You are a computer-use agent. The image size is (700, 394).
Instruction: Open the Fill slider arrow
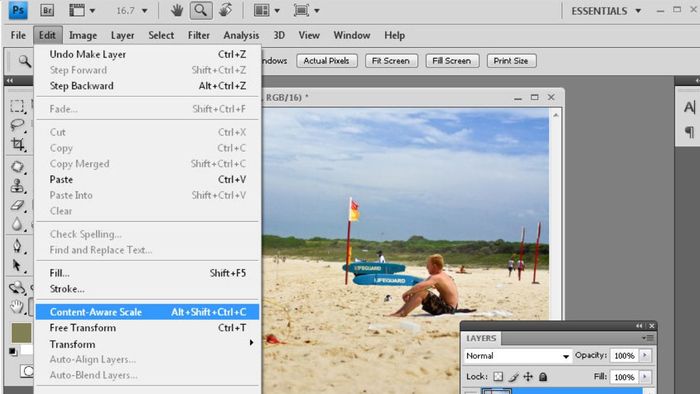point(645,377)
